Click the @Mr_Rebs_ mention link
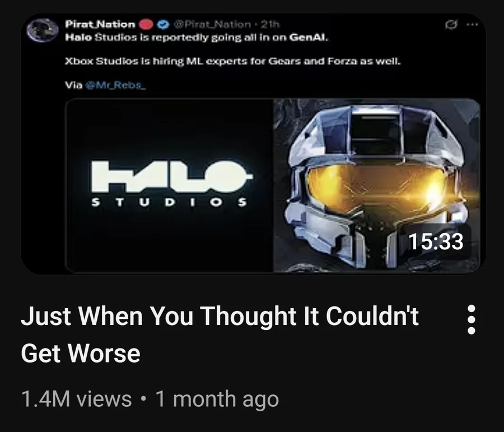This screenshot has height=432, width=504. [115, 85]
